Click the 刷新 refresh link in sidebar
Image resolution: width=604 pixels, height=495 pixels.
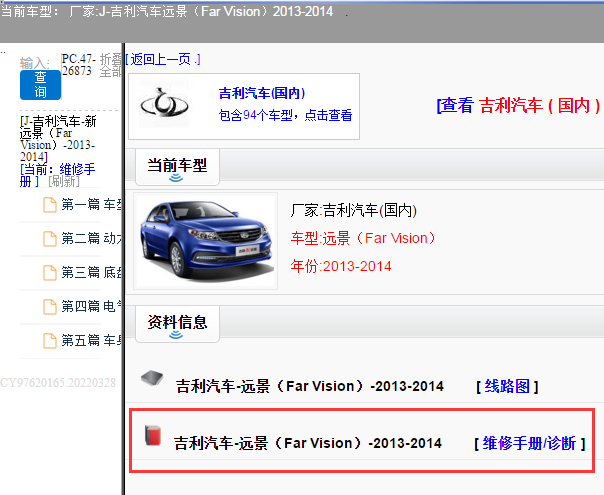pyautogui.click(x=64, y=181)
